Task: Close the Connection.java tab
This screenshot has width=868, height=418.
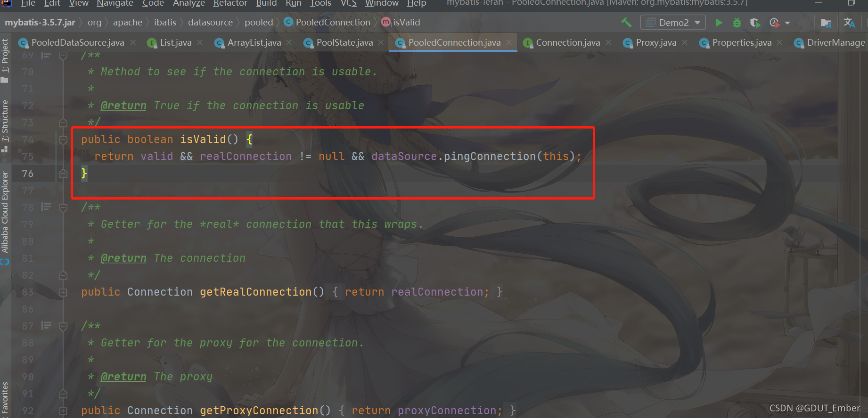Action: [608, 42]
